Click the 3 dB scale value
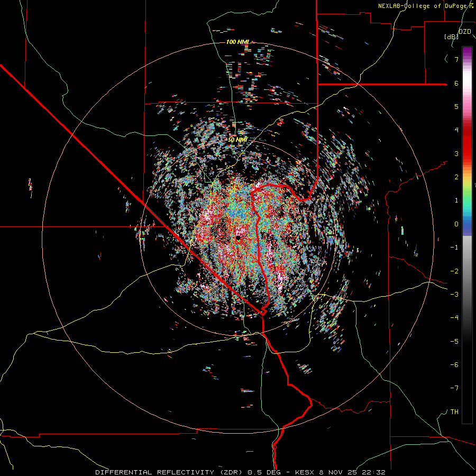476x476 pixels. point(456,153)
